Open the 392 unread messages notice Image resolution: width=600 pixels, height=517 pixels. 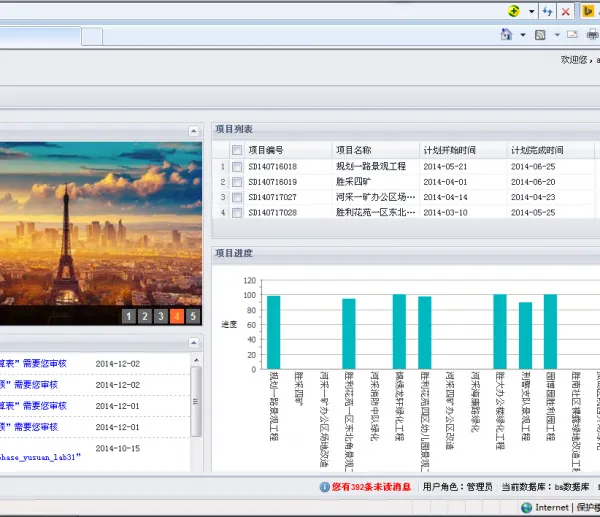click(371, 487)
